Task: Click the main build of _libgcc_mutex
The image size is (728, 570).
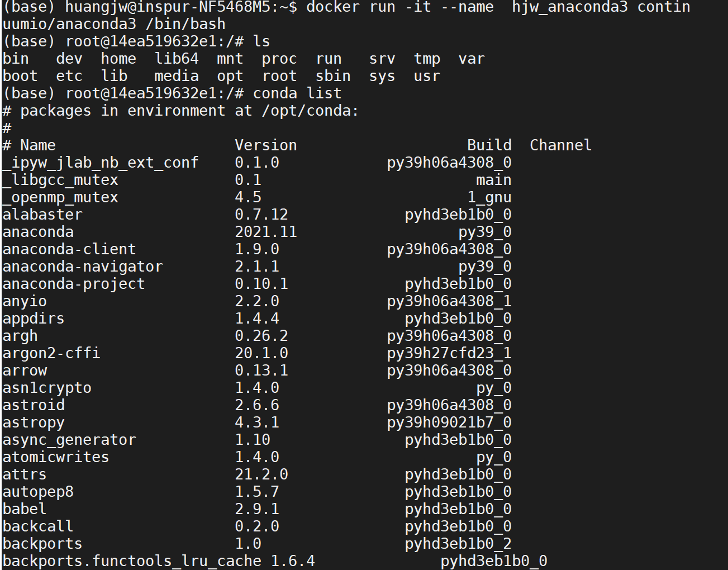Action: [493, 180]
